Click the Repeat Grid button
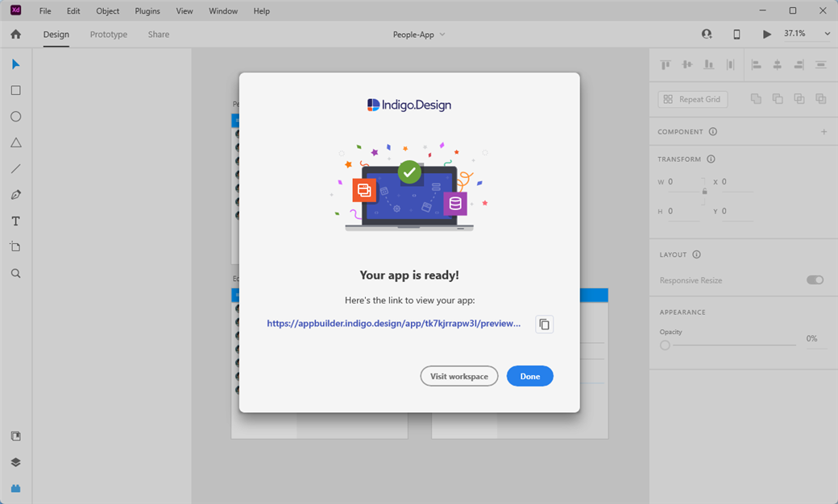This screenshot has height=504, width=838. coord(693,99)
